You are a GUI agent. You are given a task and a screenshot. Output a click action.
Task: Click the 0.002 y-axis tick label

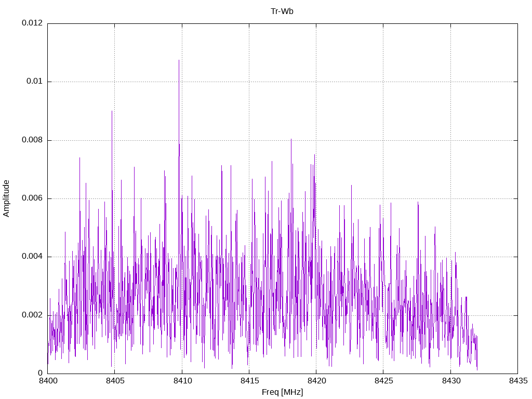click(32, 315)
